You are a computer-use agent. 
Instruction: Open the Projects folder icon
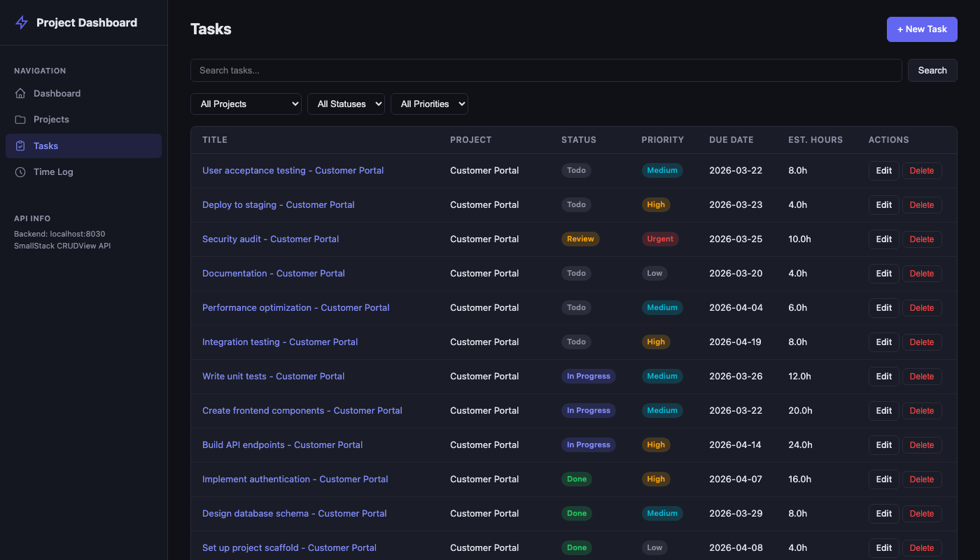21,119
